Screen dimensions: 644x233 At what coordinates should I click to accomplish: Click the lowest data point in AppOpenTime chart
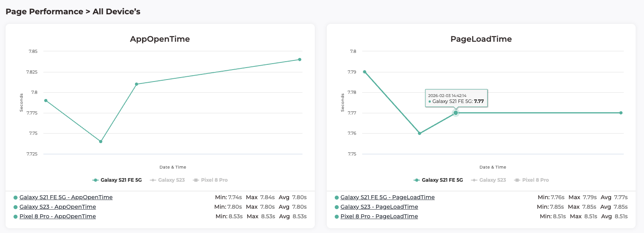tap(101, 142)
